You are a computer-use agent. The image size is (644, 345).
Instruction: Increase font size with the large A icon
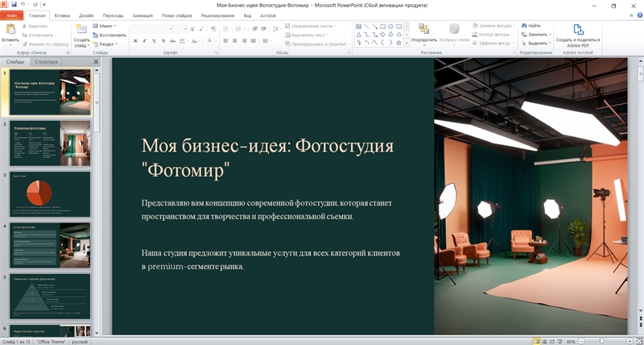click(x=192, y=29)
